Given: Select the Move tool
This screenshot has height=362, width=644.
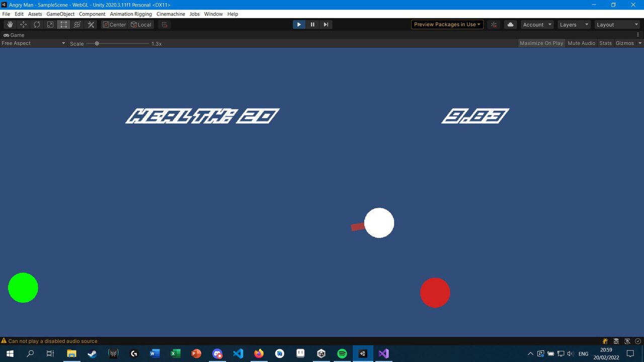Looking at the screenshot, I should click(x=24, y=25).
